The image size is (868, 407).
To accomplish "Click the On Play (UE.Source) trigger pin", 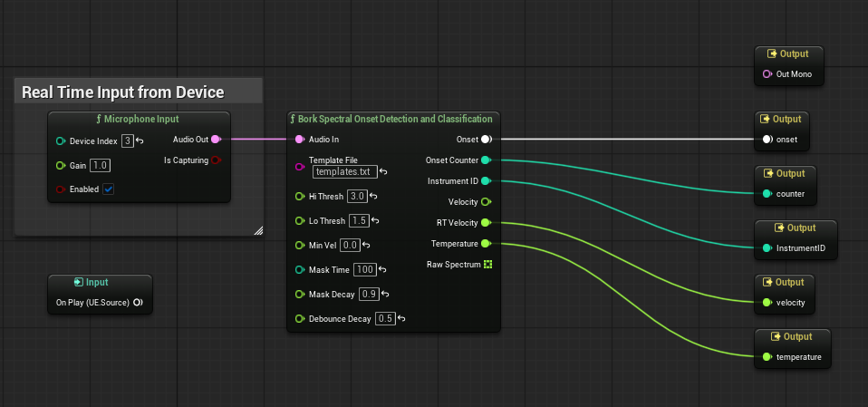I will coord(138,303).
